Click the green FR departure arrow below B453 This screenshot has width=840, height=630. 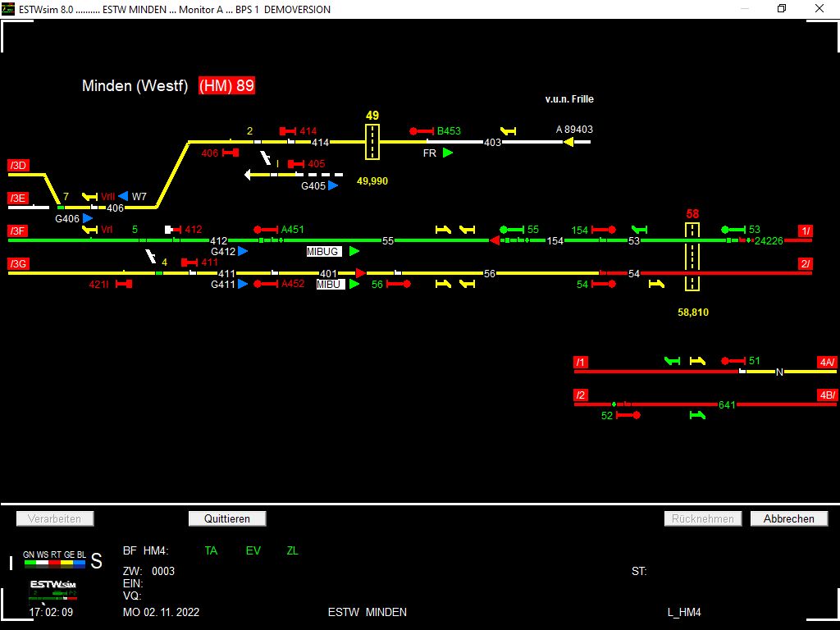click(x=445, y=152)
